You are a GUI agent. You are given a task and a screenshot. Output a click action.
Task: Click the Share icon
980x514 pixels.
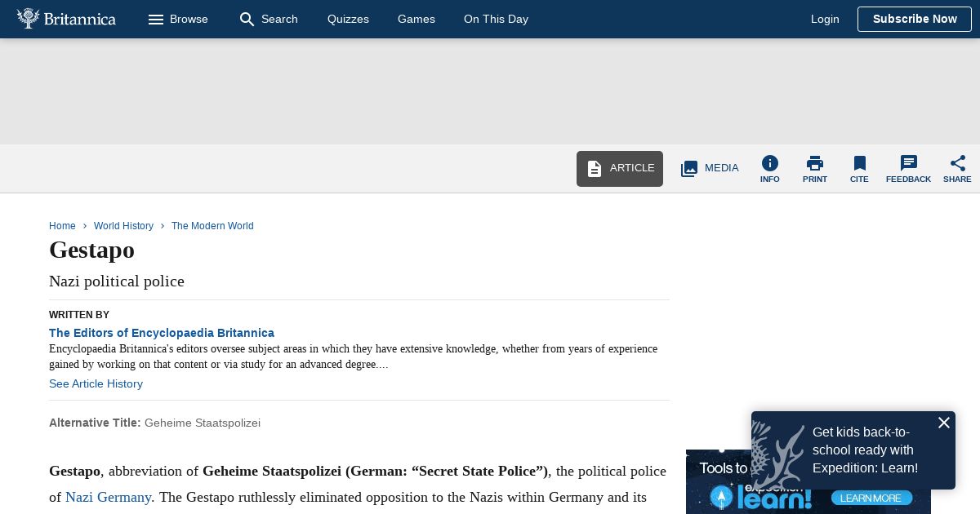pos(958,163)
